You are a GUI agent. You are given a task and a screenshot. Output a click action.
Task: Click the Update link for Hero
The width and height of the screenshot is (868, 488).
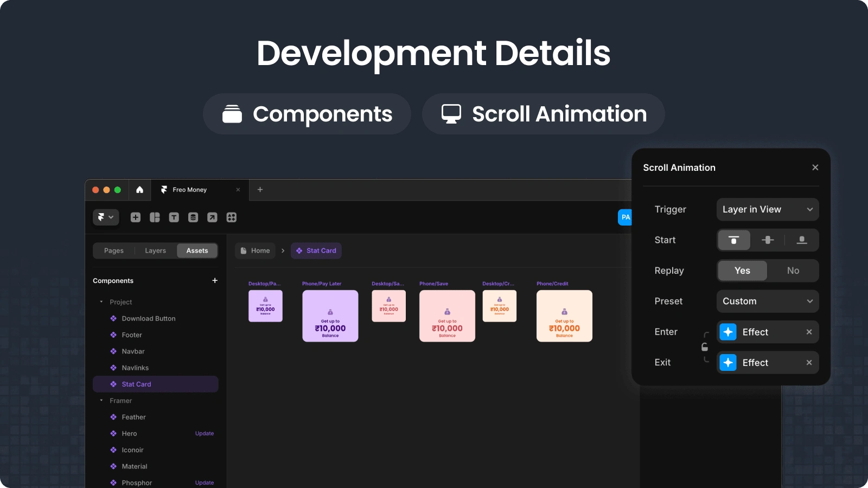tap(205, 433)
